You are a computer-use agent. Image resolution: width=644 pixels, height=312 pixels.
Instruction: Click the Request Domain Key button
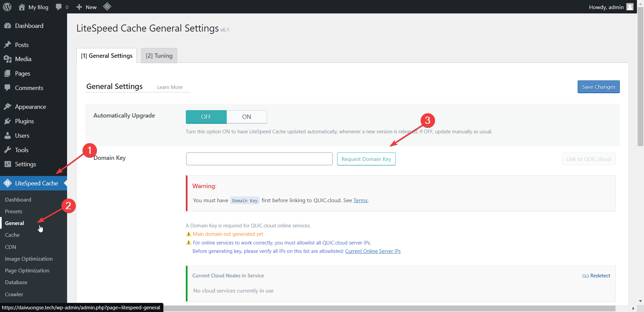tap(366, 159)
